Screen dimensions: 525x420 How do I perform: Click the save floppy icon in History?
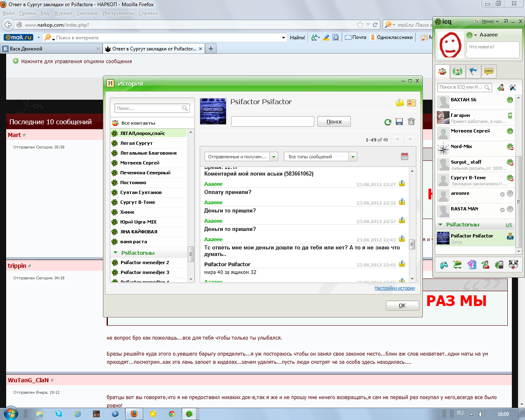click(x=399, y=122)
